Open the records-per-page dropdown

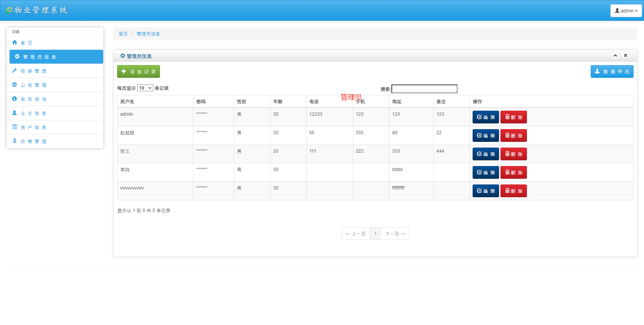pyautogui.click(x=145, y=88)
